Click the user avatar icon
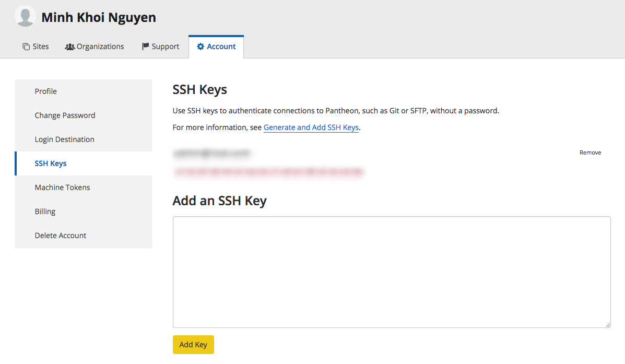This screenshot has height=364, width=625. (25, 16)
